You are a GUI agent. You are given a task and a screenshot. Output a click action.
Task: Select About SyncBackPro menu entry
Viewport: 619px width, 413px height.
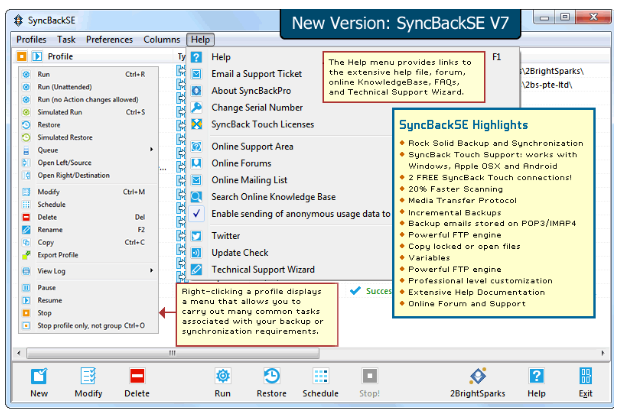coord(251,91)
